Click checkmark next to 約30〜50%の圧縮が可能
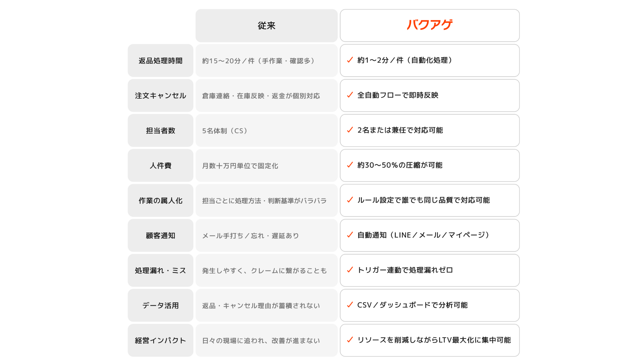The width and height of the screenshot is (644, 362). (x=350, y=165)
